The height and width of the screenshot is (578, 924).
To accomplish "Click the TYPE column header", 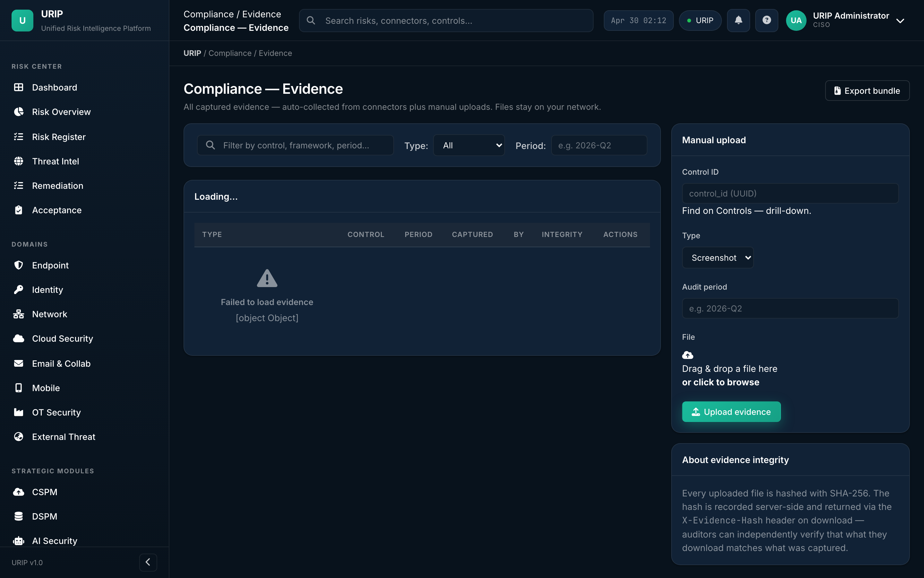I will pyautogui.click(x=212, y=234).
